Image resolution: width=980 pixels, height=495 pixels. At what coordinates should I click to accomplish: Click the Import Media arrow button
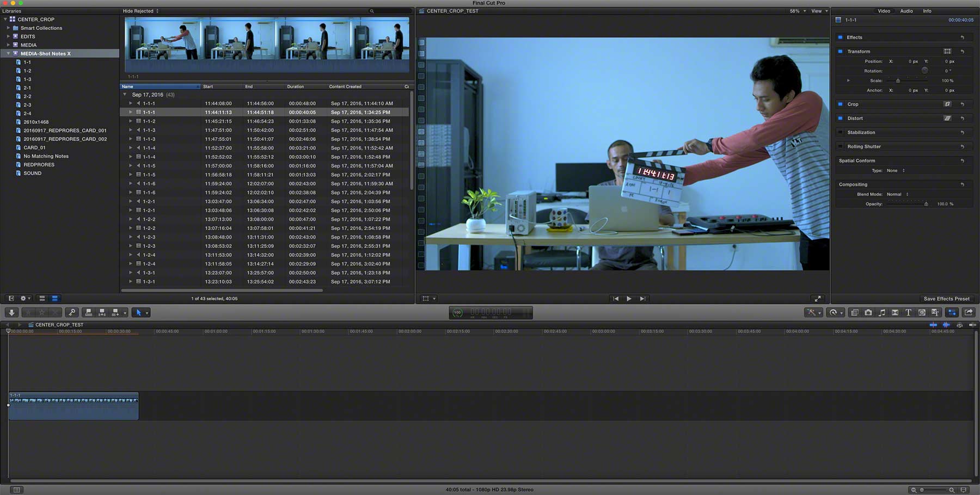(x=11, y=313)
